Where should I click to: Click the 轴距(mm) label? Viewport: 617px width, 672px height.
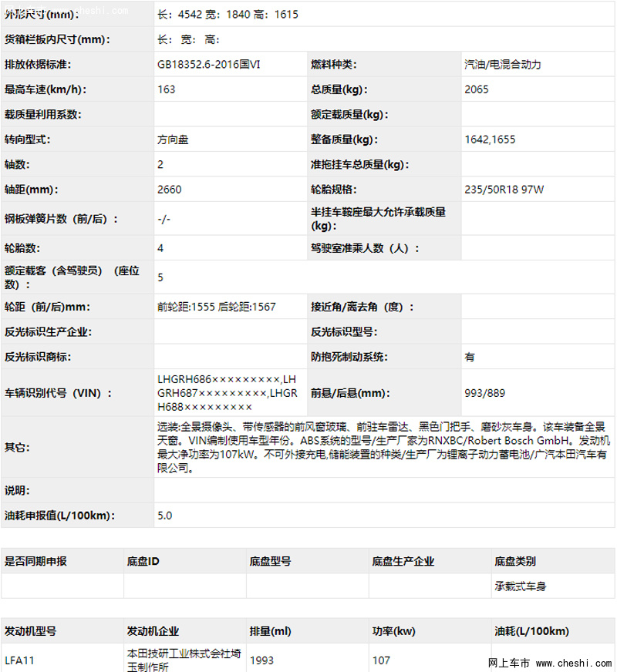(x=32, y=190)
